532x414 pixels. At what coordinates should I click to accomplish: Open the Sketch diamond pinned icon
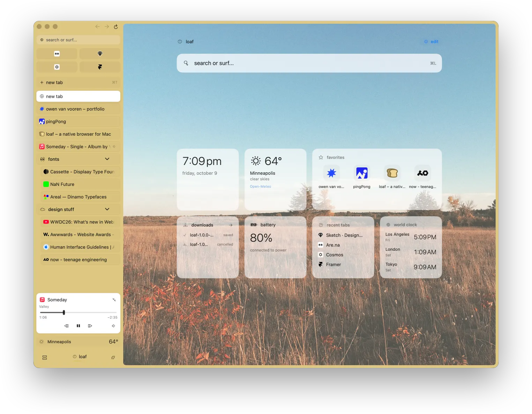point(100,54)
